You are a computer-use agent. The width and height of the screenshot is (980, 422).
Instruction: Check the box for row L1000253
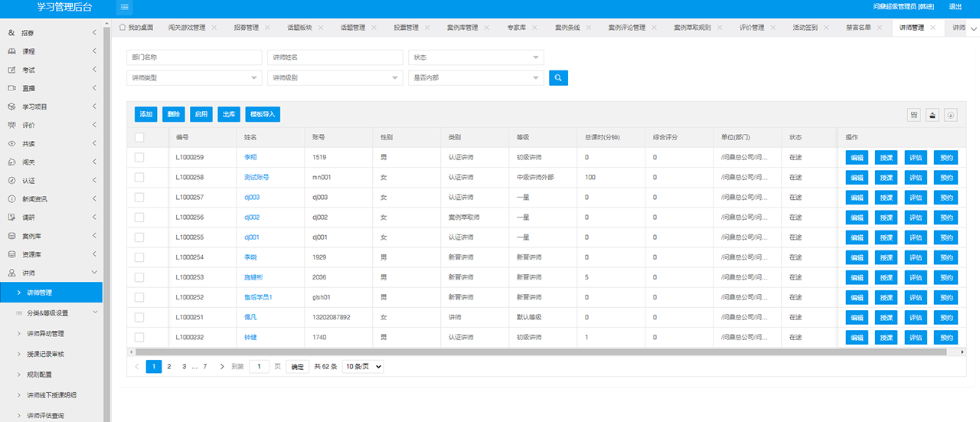(139, 277)
